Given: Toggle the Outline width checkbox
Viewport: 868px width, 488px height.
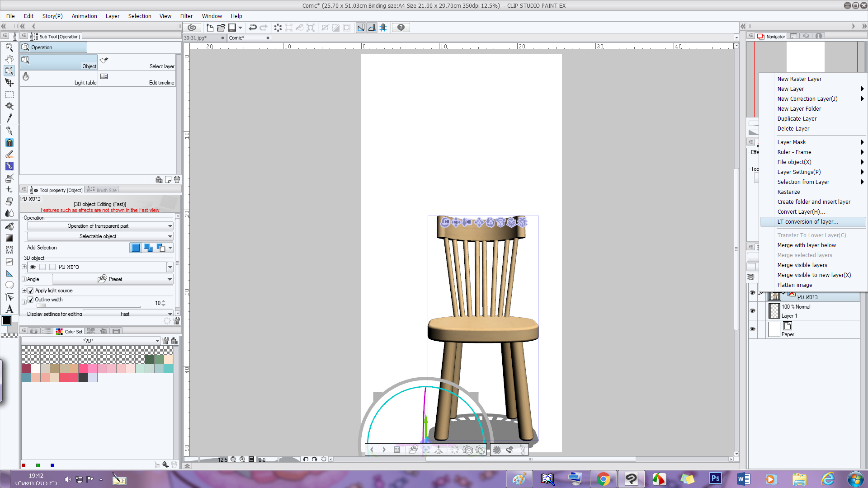Looking at the screenshot, I should click(x=31, y=300).
